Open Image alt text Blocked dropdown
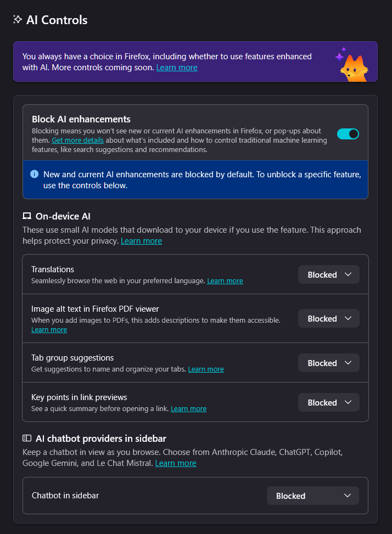 click(328, 318)
